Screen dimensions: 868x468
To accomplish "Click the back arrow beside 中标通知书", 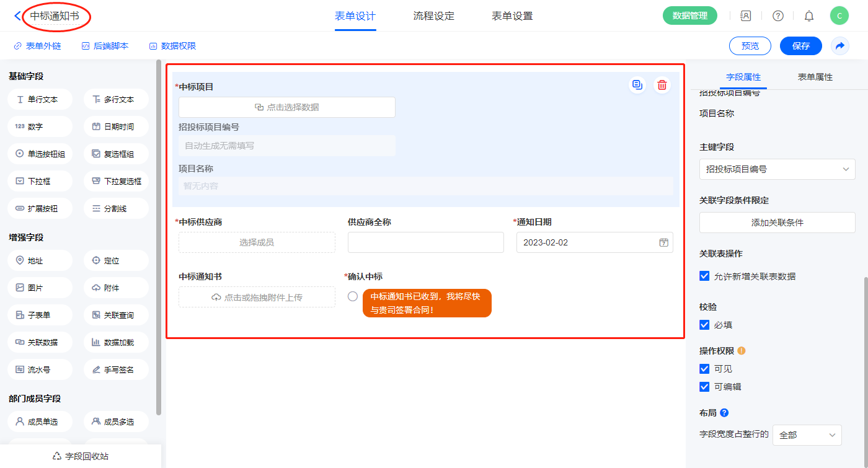I will (x=17, y=16).
